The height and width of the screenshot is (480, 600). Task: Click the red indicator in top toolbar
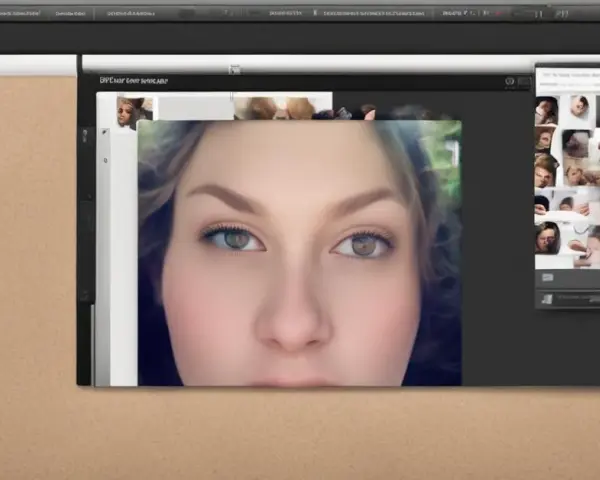[499, 13]
